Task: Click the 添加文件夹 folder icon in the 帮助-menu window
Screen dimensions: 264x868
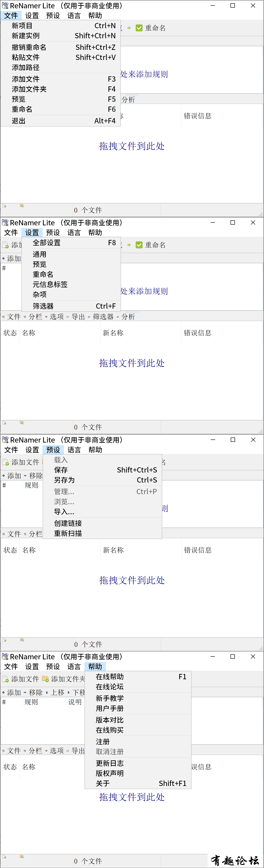Action: point(45,679)
